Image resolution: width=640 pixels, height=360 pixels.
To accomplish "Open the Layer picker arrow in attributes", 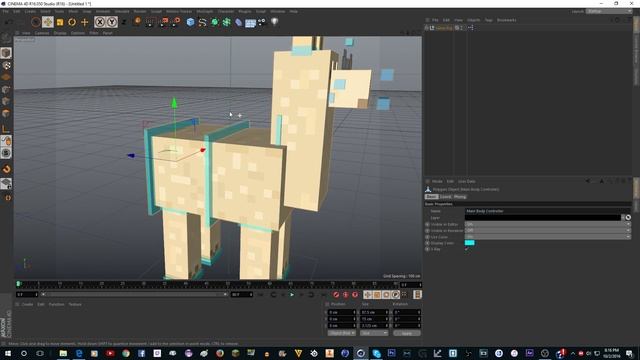I will click(623, 218).
